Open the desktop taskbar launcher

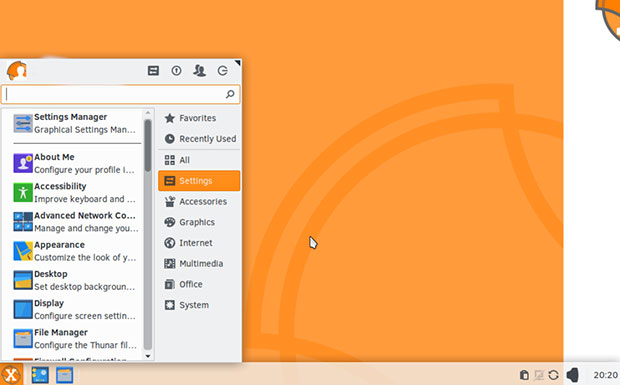pos(40,375)
